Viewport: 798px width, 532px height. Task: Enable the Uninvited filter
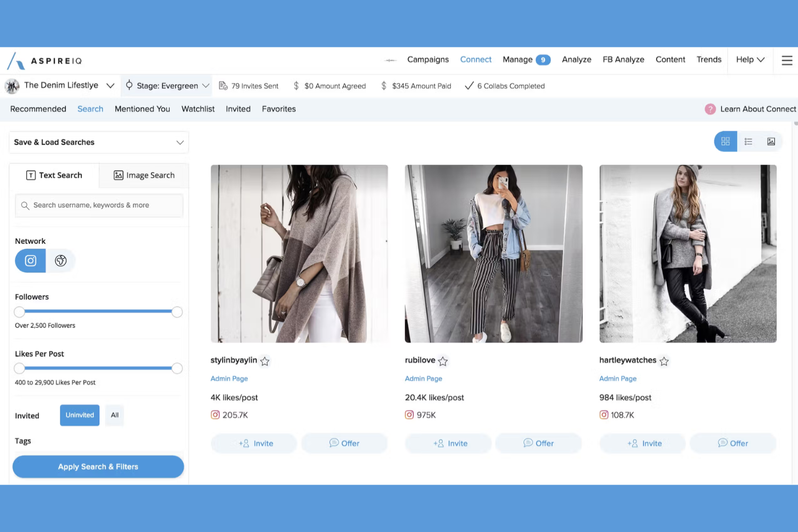click(x=79, y=415)
